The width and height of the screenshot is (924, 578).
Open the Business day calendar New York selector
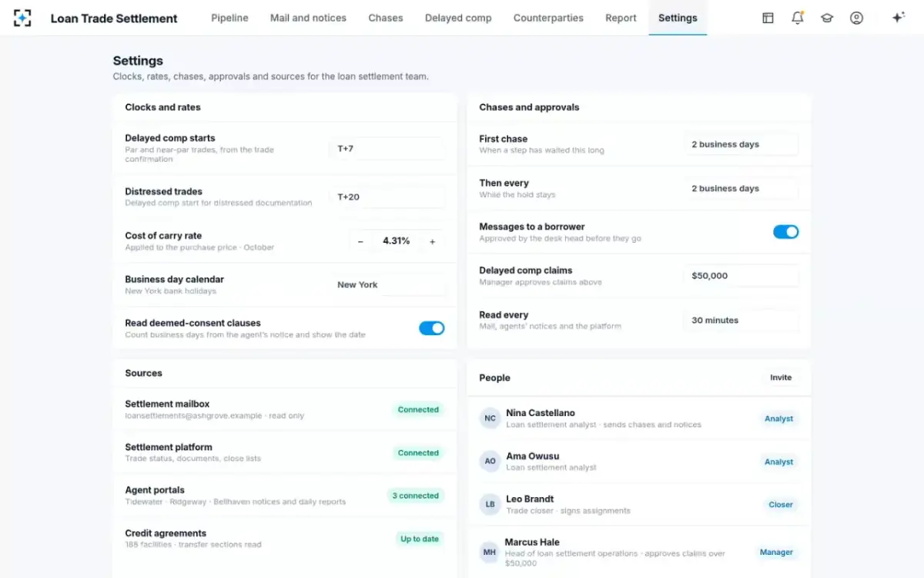pos(387,285)
